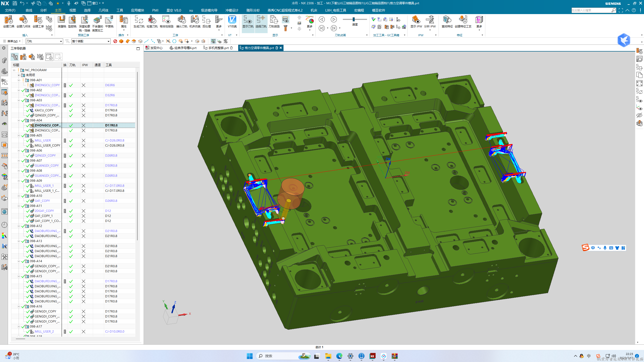Open File Explorer from taskbar

point(328,356)
